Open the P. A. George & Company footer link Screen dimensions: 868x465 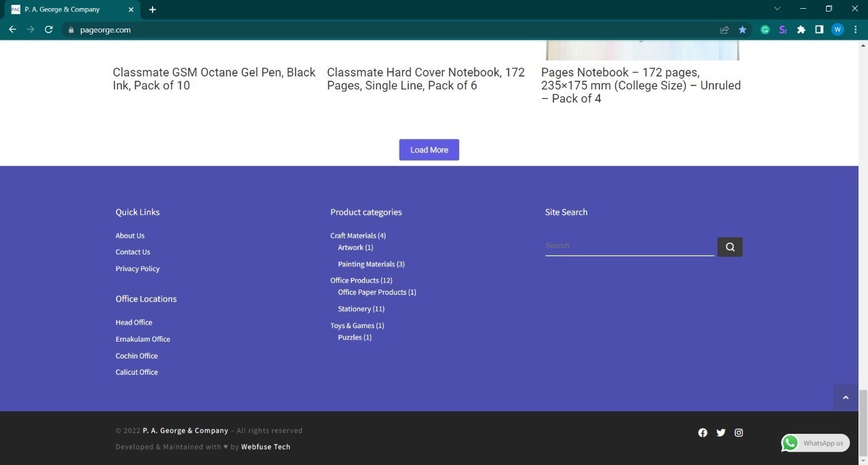tap(185, 430)
